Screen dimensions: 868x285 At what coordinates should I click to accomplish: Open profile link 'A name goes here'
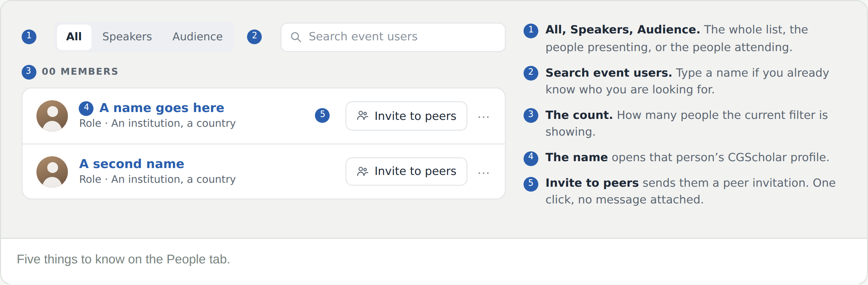(162, 108)
